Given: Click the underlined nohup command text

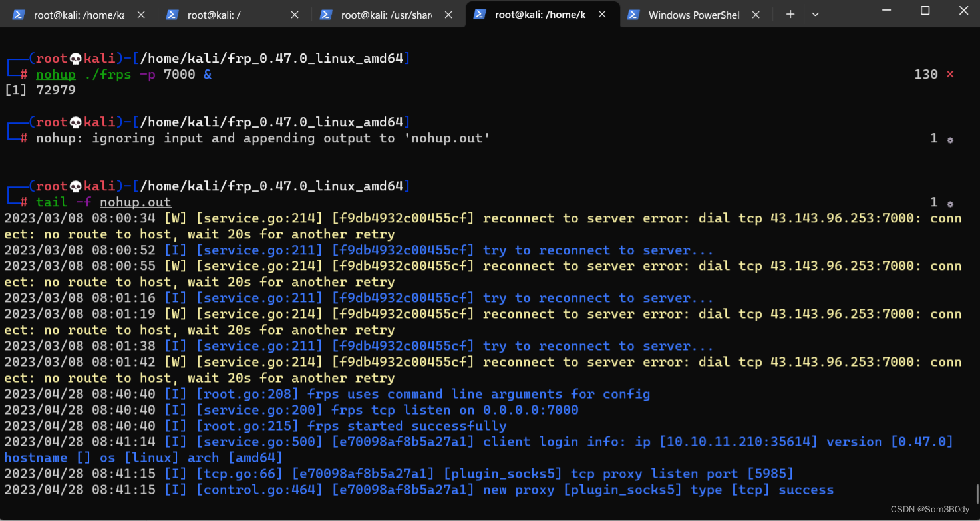Looking at the screenshot, I should 56,74.
